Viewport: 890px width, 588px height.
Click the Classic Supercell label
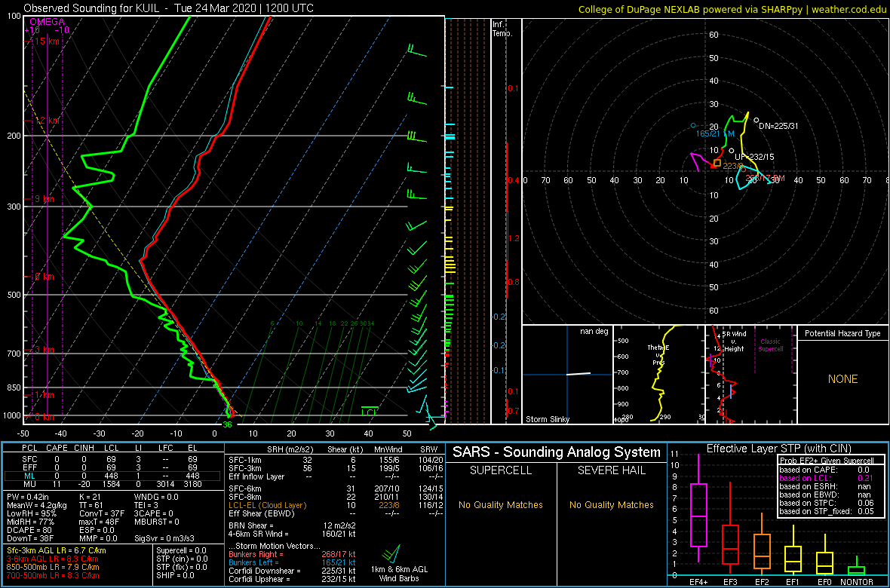pyautogui.click(x=771, y=344)
